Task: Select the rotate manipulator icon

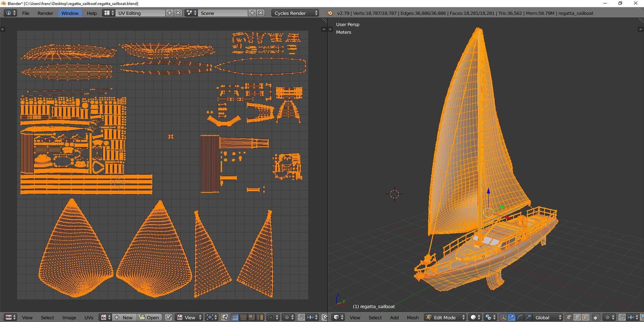Action: [520, 317]
